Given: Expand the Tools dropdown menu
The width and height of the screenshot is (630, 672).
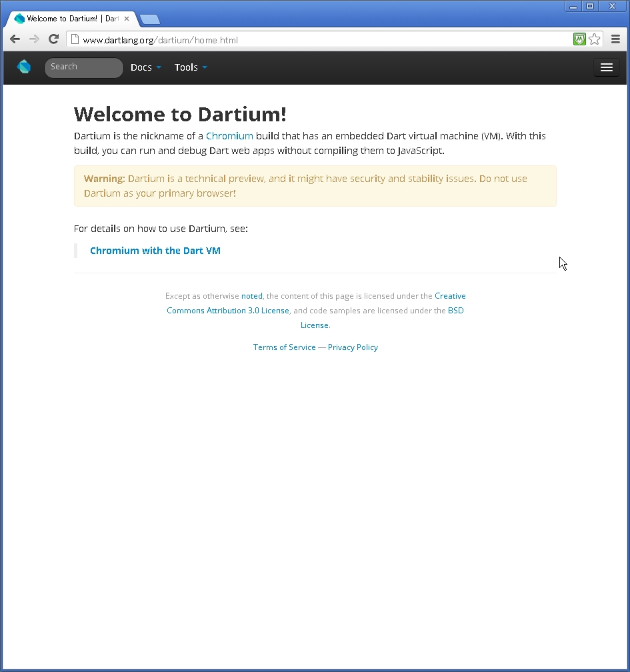Looking at the screenshot, I should point(191,67).
